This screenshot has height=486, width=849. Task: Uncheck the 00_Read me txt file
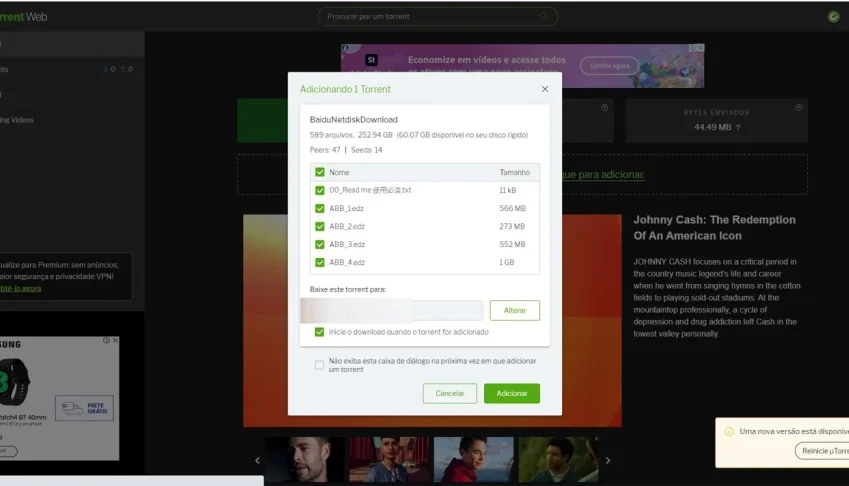[319, 191]
